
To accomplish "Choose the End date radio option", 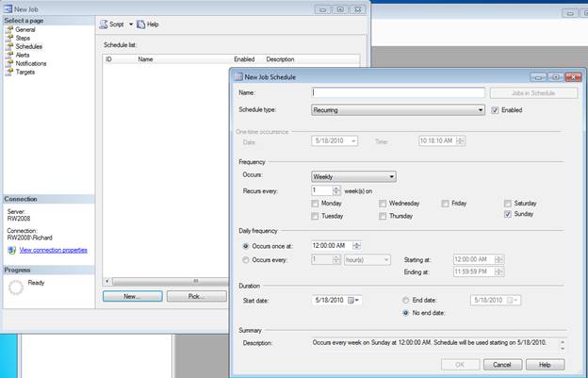I will 405,300.
